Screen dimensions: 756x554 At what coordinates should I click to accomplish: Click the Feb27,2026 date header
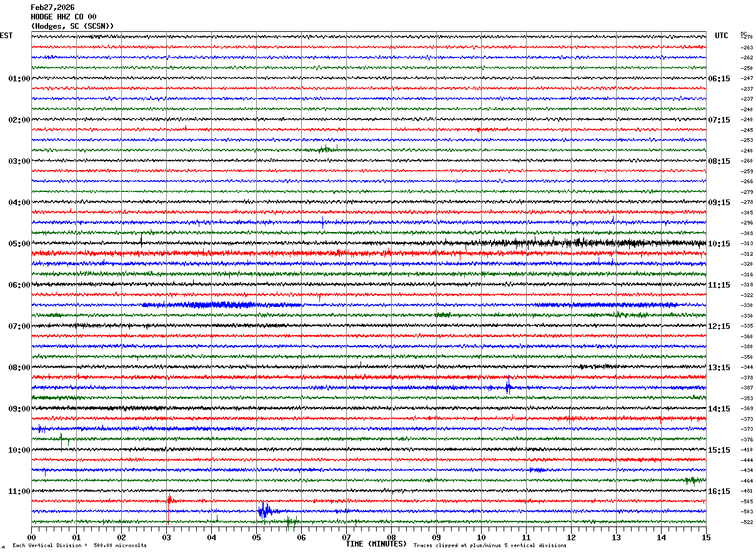click(52, 8)
